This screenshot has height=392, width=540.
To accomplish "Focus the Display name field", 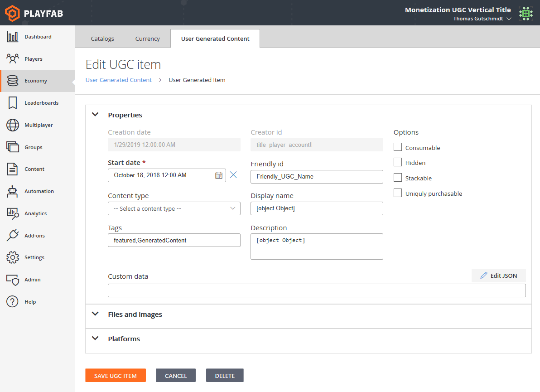I will point(317,208).
